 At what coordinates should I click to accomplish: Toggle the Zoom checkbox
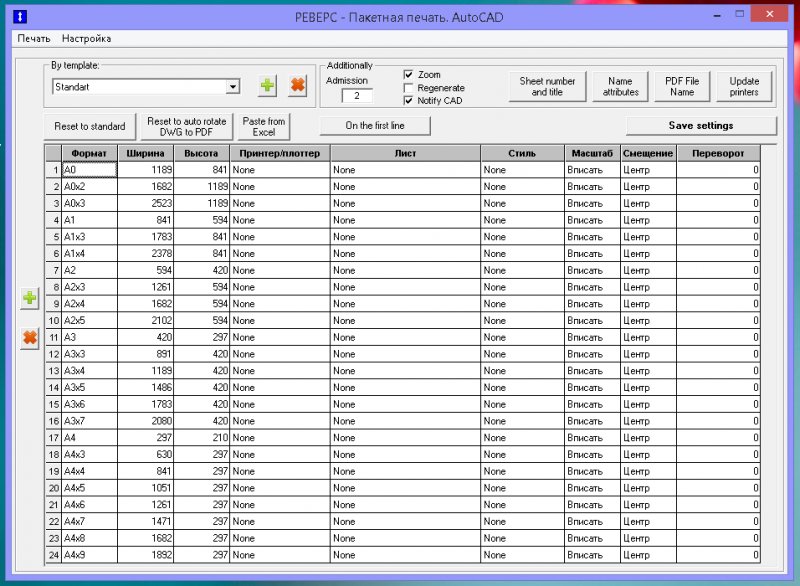pos(408,74)
